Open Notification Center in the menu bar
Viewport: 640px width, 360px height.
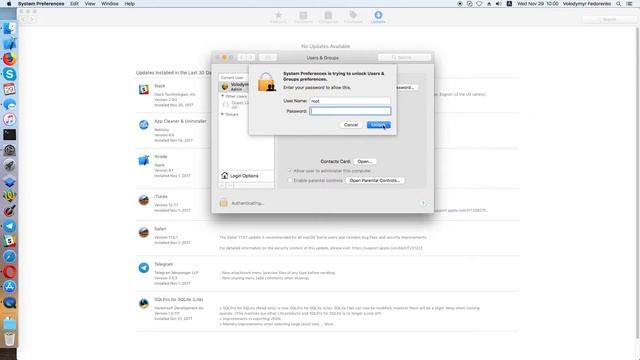(x=630, y=4)
